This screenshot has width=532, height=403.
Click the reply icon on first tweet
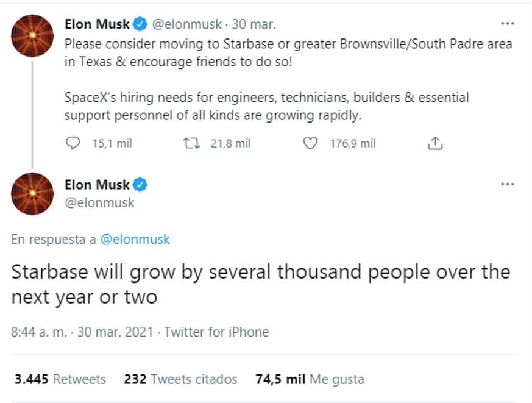click(x=73, y=143)
